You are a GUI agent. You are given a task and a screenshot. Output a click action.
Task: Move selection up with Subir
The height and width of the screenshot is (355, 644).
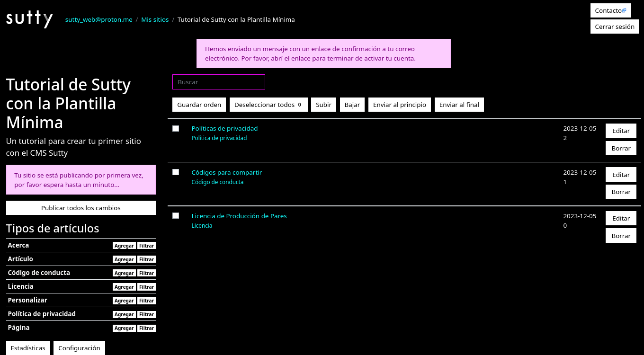coord(323,105)
